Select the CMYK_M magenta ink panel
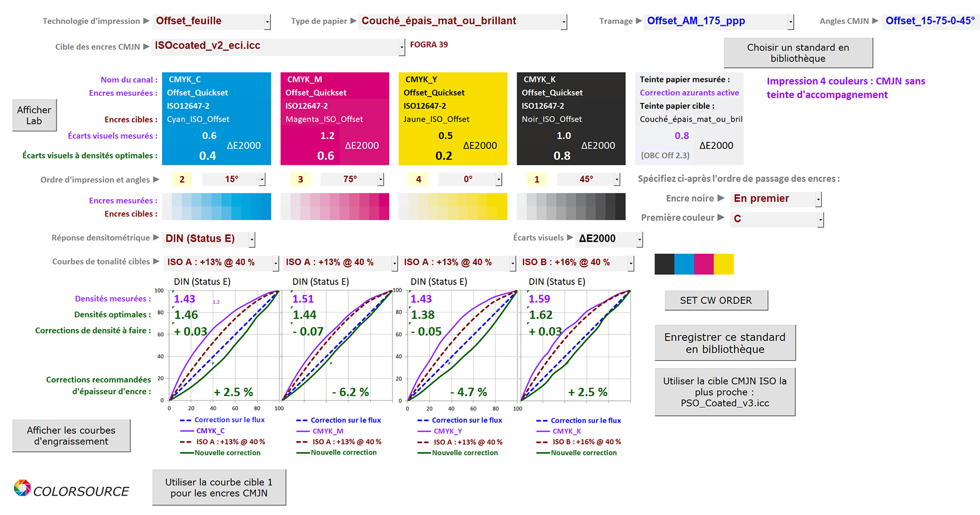The height and width of the screenshot is (515, 980). tap(335, 119)
